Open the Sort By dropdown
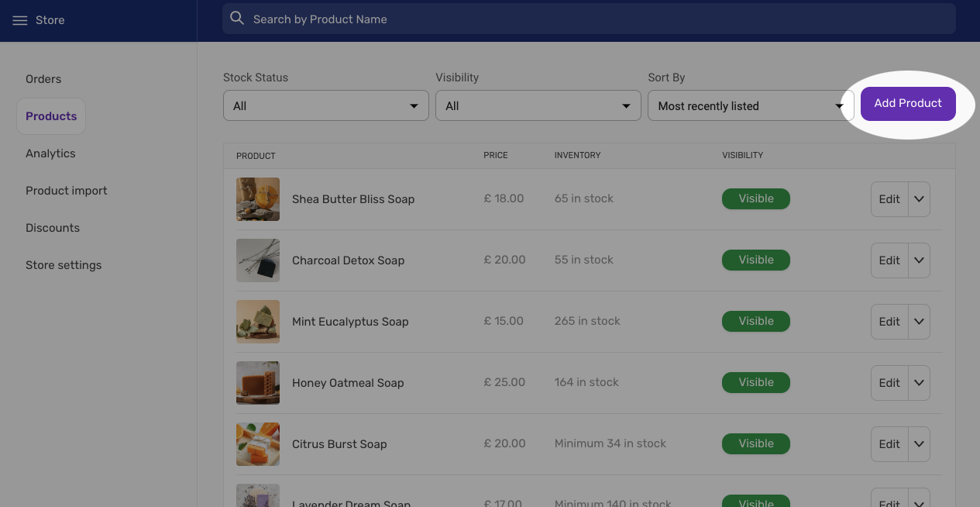The image size is (980, 507). 751,105
